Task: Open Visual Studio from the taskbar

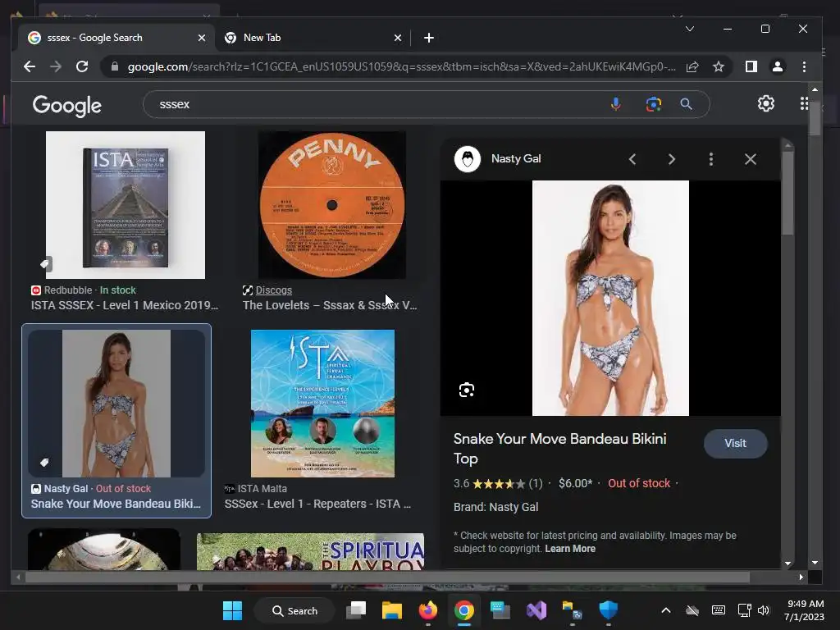Action: pos(536,610)
